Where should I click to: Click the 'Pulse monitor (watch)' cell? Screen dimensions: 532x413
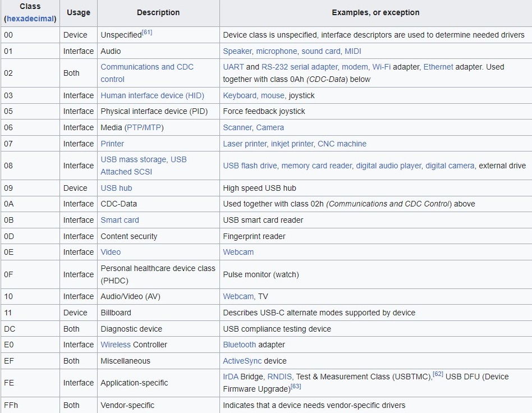coord(375,274)
